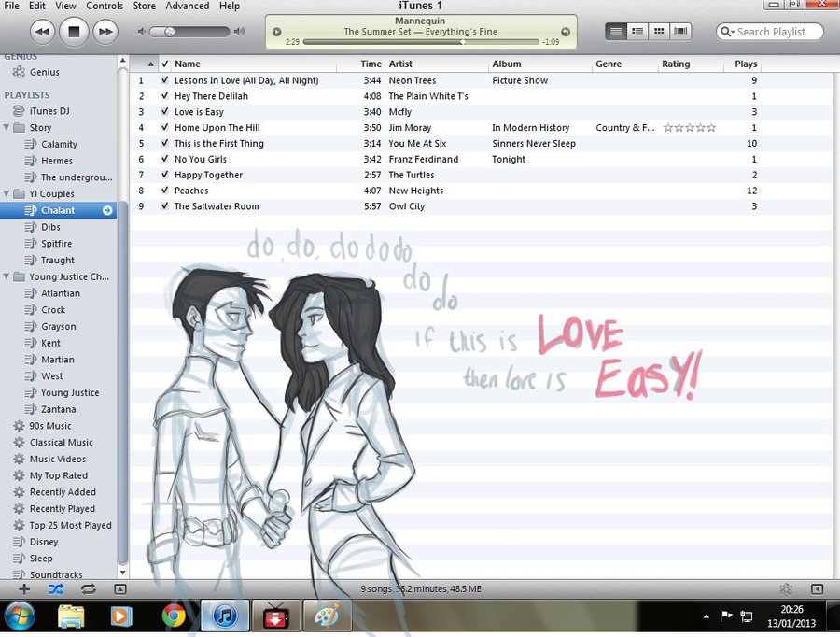Open Paint from taskbar

click(x=327, y=616)
